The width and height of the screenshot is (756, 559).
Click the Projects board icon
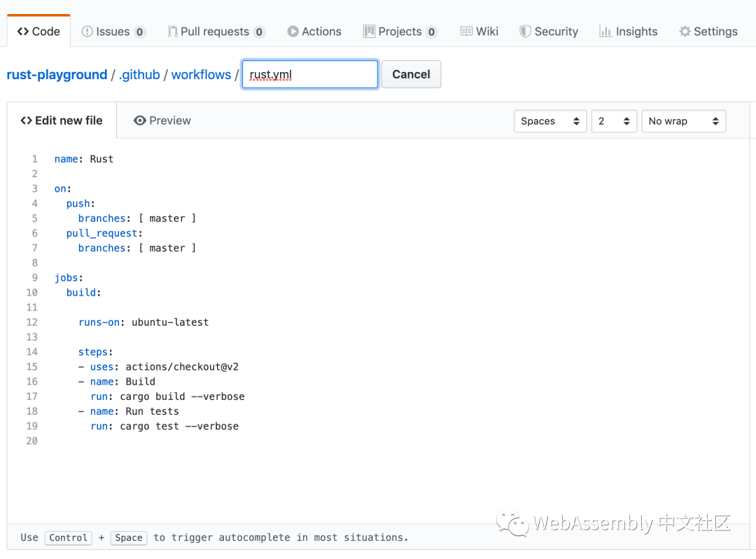(x=370, y=32)
